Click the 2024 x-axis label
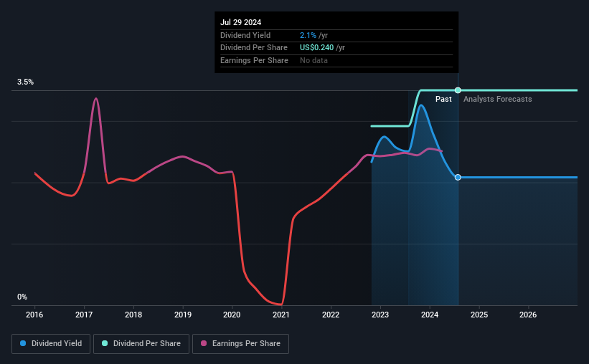The width and height of the screenshot is (589, 364). point(430,315)
